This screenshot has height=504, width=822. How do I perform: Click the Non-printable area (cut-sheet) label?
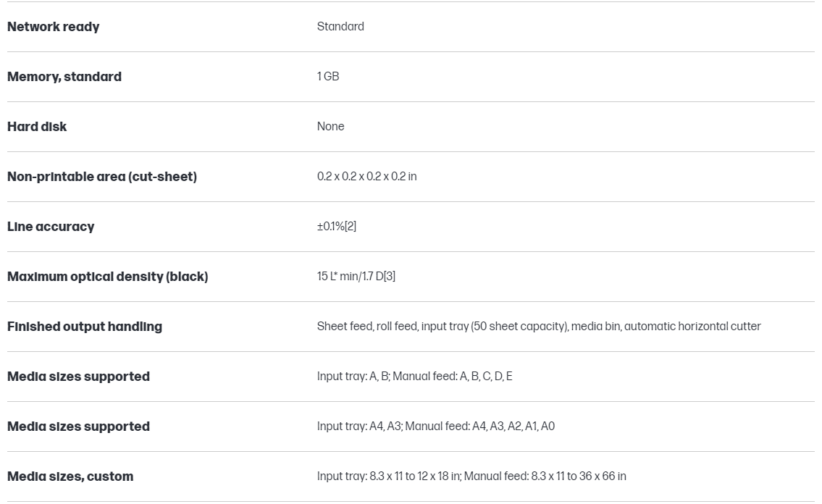point(101,177)
